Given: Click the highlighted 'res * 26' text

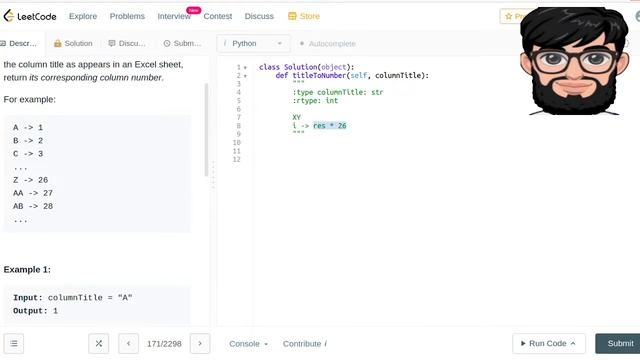Looking at the screenshot, I should [330, 126].
